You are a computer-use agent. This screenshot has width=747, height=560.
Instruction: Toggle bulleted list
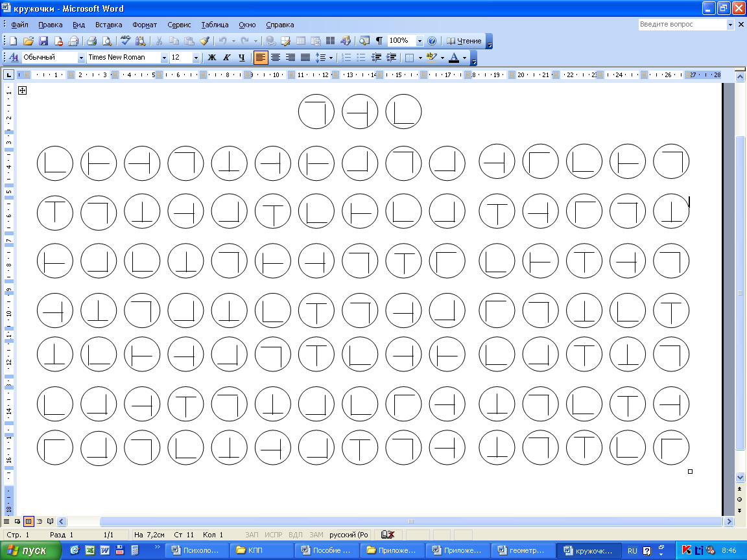point(361,58)
